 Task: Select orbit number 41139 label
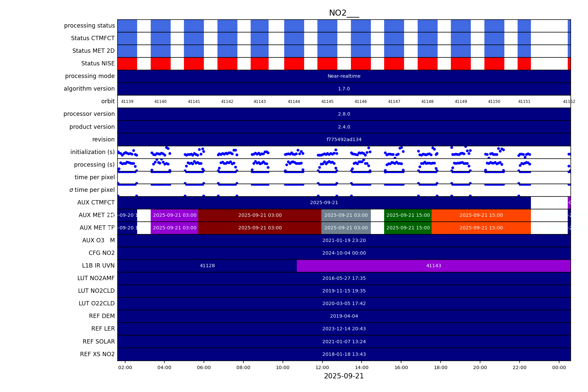127,102
